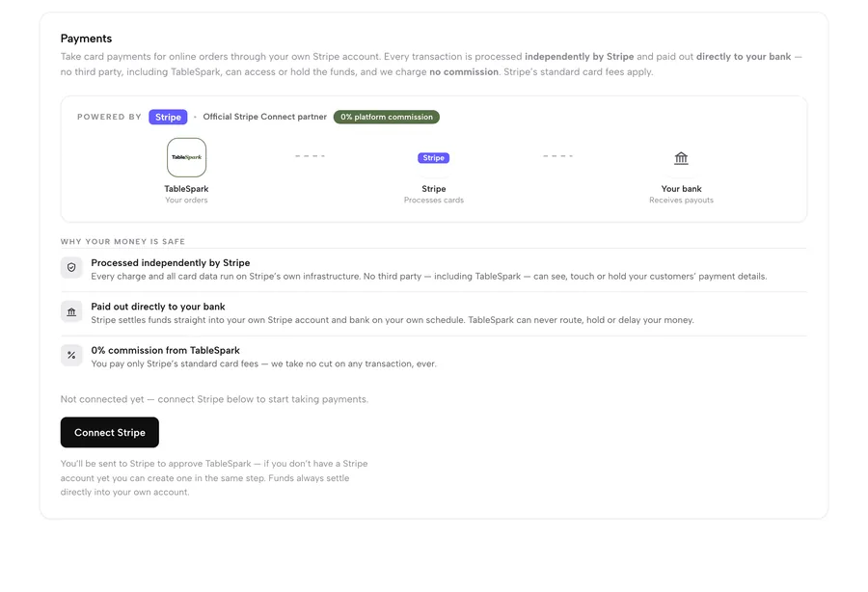Click the Receives payouts caption
The height and width of the screenshot is (592, 868).
coord(681,201)
